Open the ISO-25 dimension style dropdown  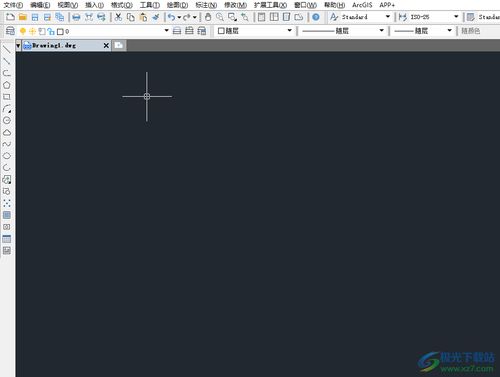(456, 16)
